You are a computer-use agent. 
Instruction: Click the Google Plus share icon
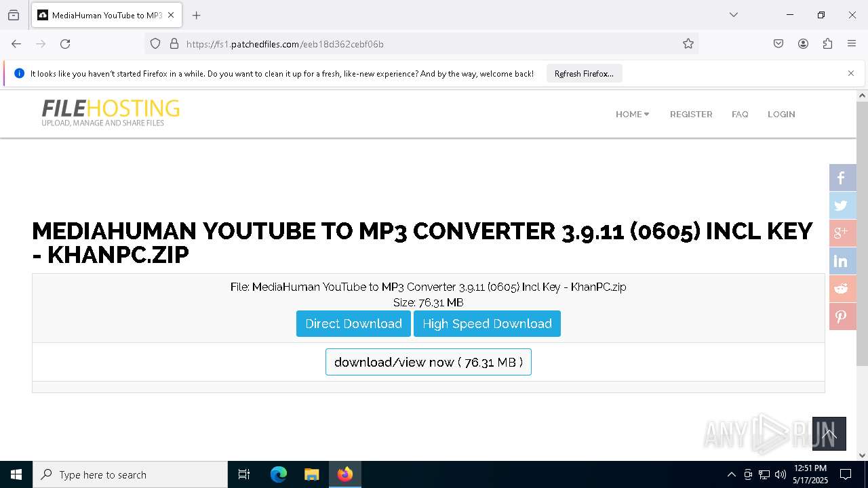coord(842,234)
